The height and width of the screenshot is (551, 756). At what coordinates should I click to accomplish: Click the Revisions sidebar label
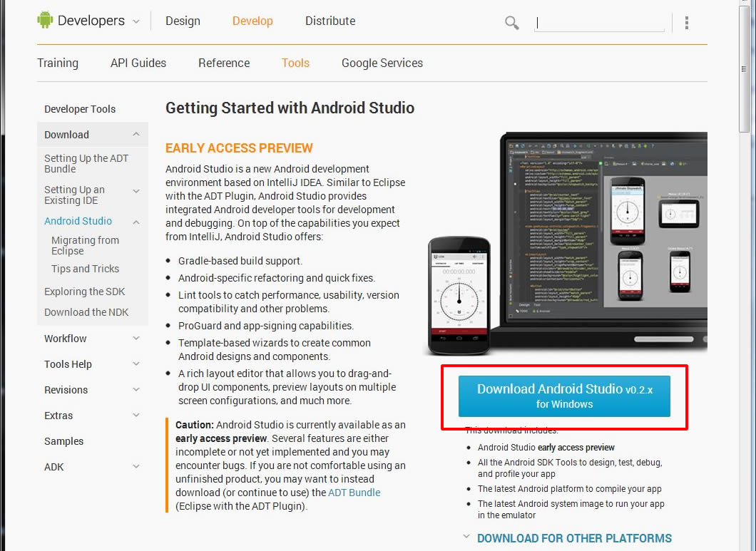click(66, 389)
